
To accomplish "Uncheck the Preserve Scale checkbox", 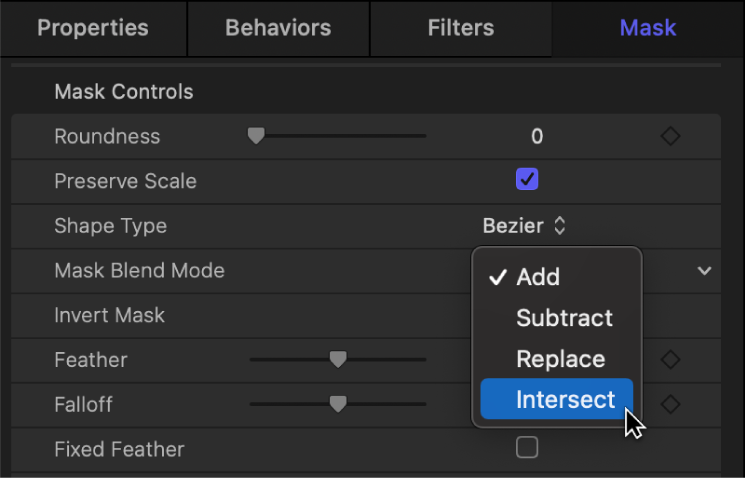I will [527, 180].
